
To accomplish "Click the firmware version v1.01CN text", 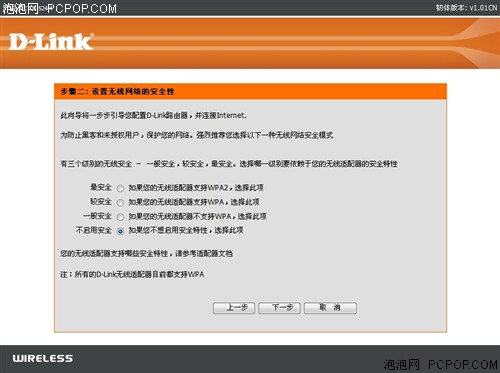I will point(466,8).
